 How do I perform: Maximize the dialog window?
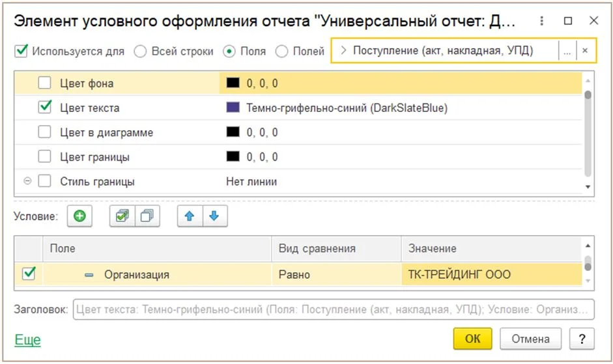point(568,21)
